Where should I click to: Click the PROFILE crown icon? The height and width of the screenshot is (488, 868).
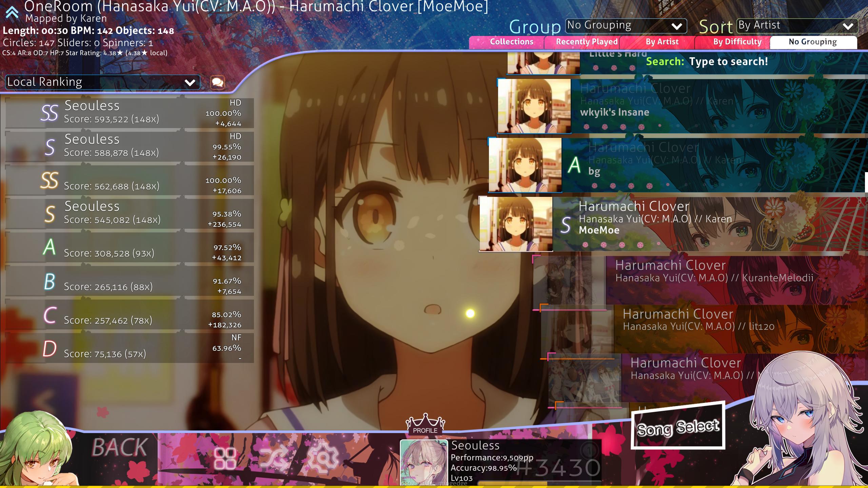[x=425, y=424]
